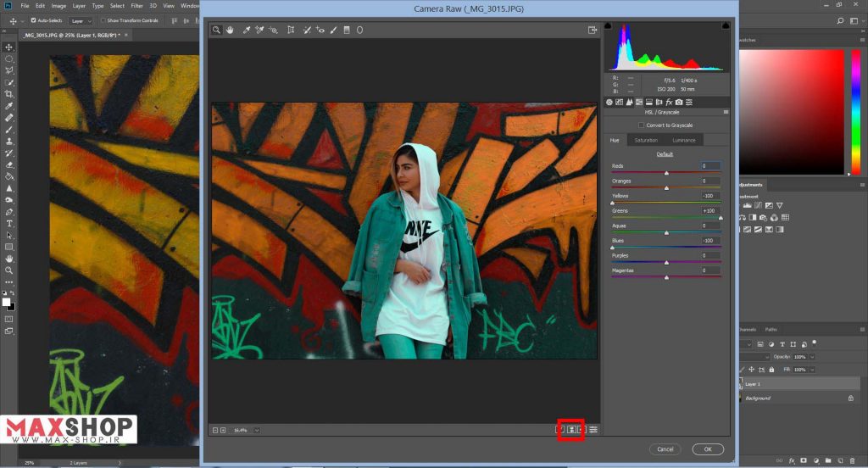Screen dimensions: 868x468
Task: Click the Default link in HSL panel
Action: pos(665,154)
